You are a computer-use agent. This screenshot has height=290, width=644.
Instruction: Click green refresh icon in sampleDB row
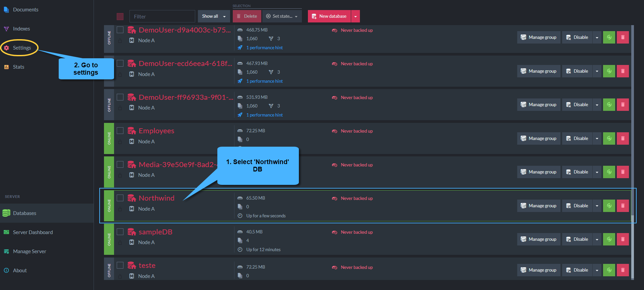click(609, 239)
